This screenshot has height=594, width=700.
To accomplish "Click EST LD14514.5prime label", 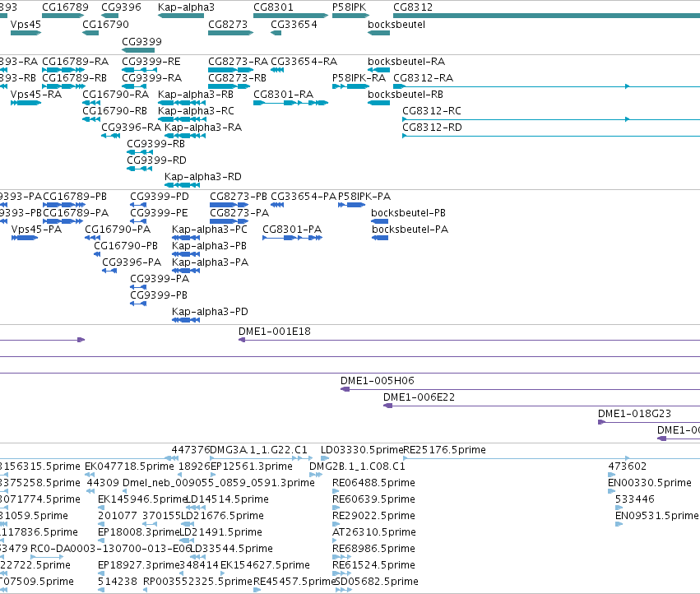I will [x=227, y=499].
